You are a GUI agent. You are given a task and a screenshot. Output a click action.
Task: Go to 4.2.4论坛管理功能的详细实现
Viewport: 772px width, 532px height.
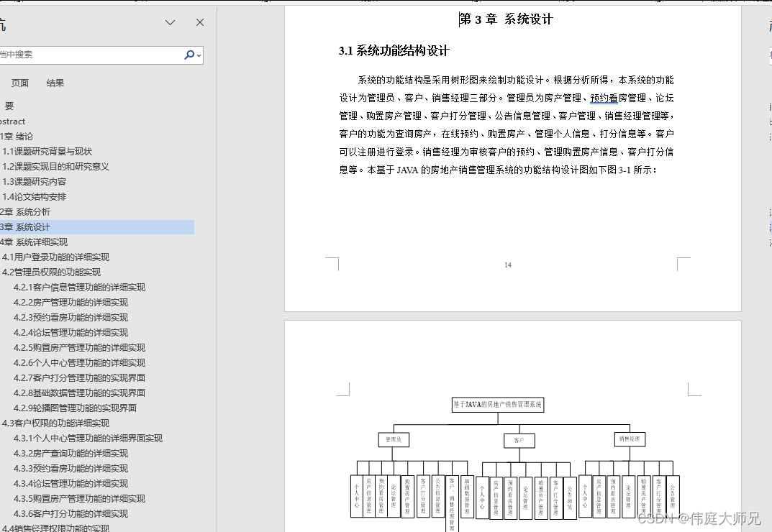click(x=71, y=333)
